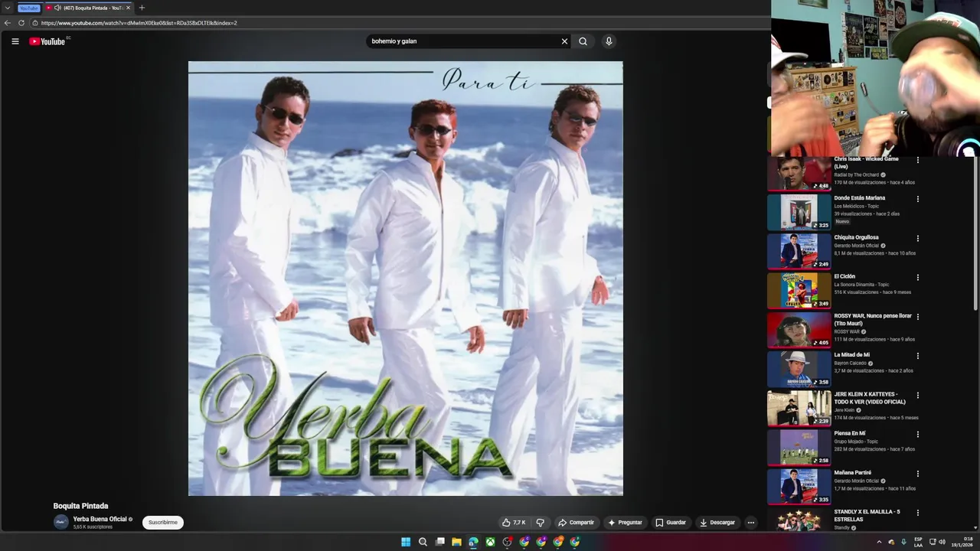Open Windows taskbar search

(423, 542)
